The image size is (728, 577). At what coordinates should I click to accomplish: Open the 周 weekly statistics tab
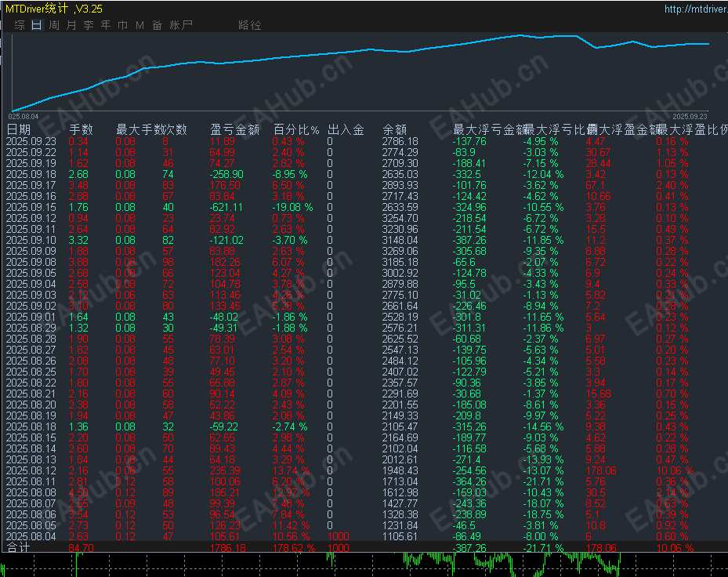pyautogui.click(x=54, y=25)
